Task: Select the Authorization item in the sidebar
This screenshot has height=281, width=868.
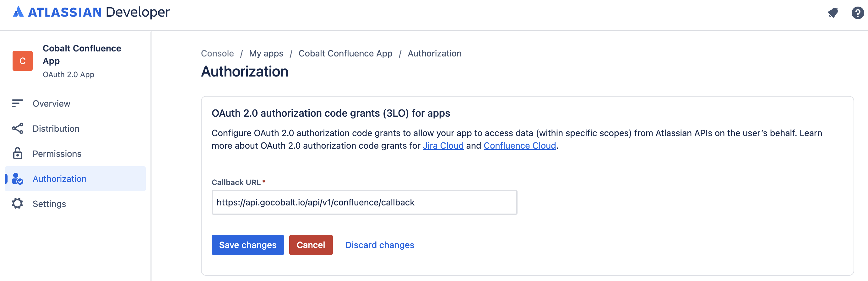Action: tap(59, 179)
